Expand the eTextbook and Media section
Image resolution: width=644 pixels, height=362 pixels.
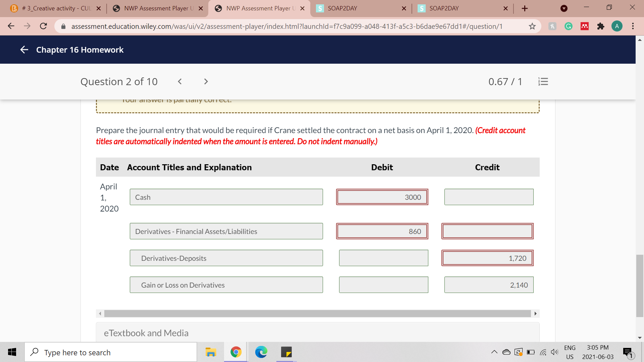[x=146, y=333]
